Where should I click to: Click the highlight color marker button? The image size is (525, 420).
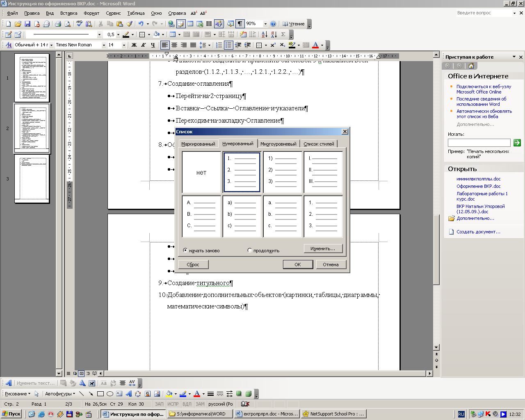click(292, 45)
